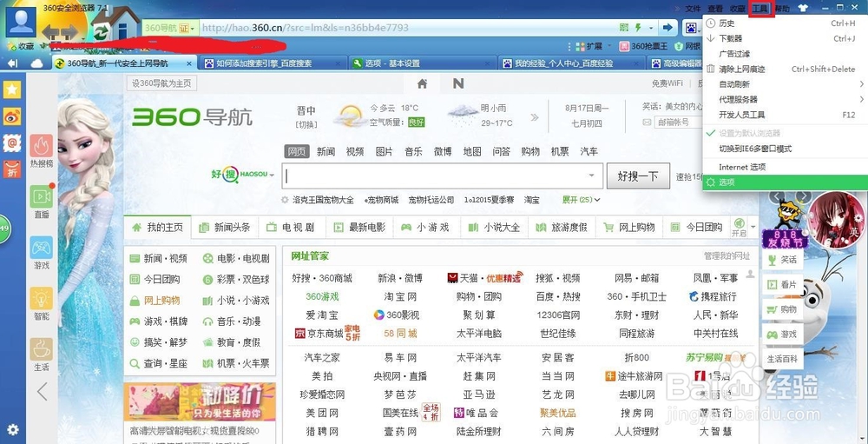Switch to the 选项 - 基本设置 tab
The width and height of the screenshot is (868, 444).
(x=421, y=63)
